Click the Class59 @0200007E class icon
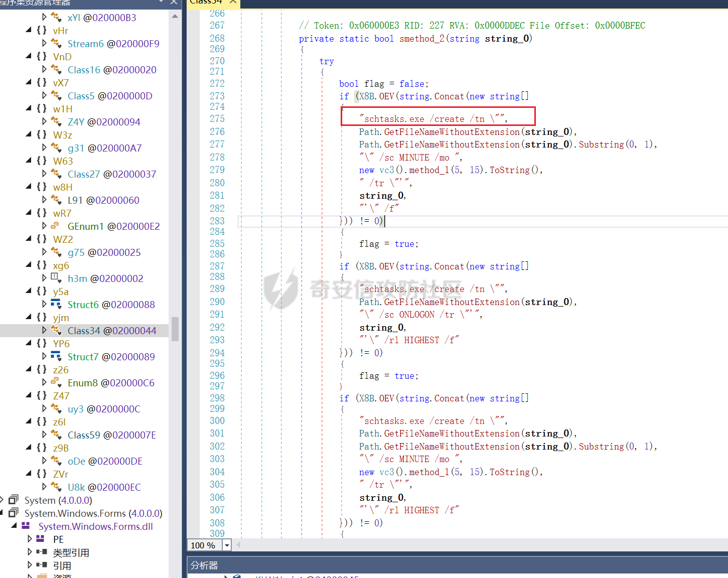Image resolution: width=728 pixels, height=578 pixels. (56, 435)
